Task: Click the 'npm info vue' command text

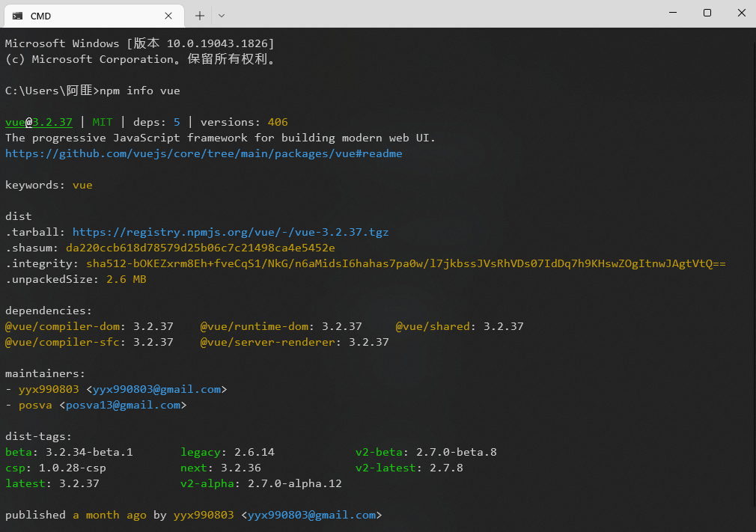Action: [140, 91]
